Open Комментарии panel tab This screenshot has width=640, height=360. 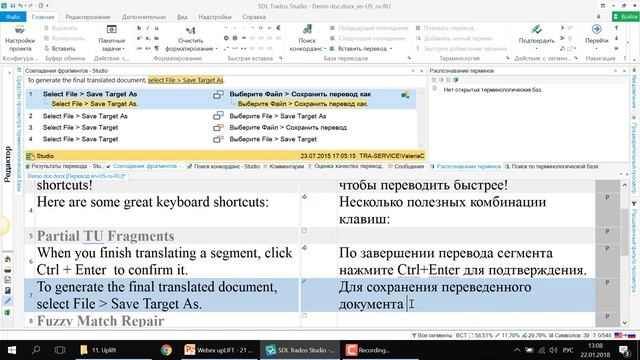tap(284, 167)
